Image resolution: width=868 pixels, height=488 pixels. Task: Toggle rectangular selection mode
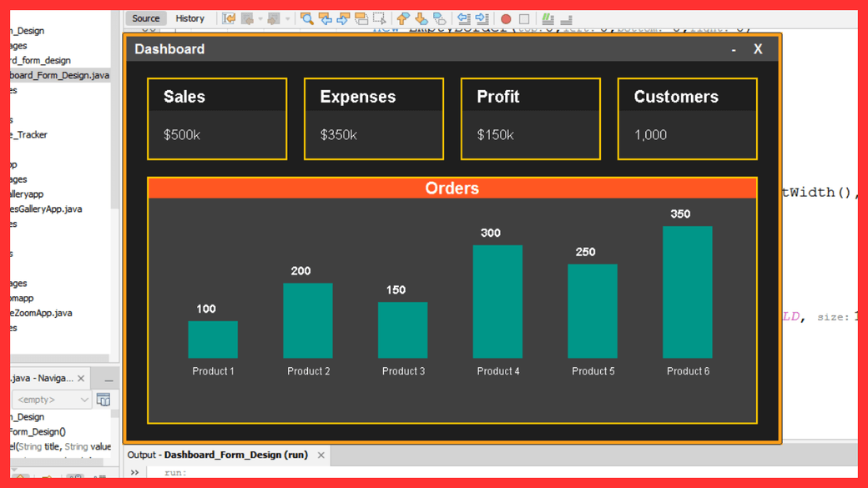(x=381, y=18)
